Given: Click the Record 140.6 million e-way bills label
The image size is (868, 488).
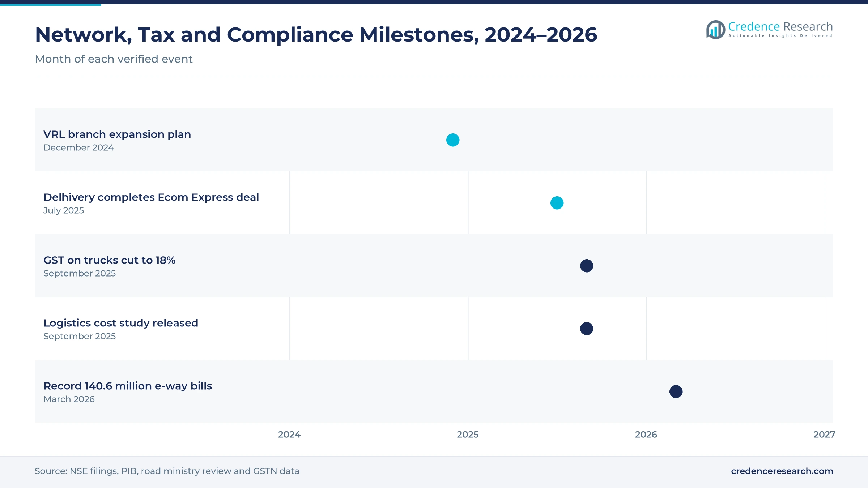Looking at the screenshot, I should click(128, 386).
